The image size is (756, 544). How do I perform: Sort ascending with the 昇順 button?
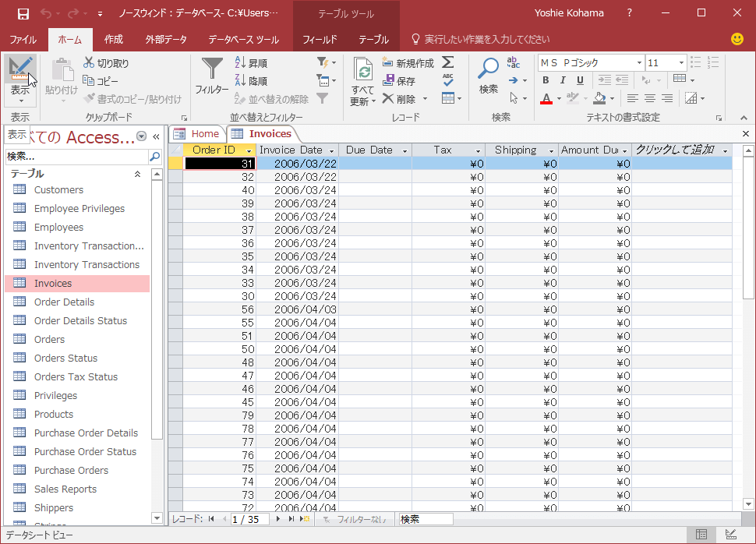(x=251, y=63)
